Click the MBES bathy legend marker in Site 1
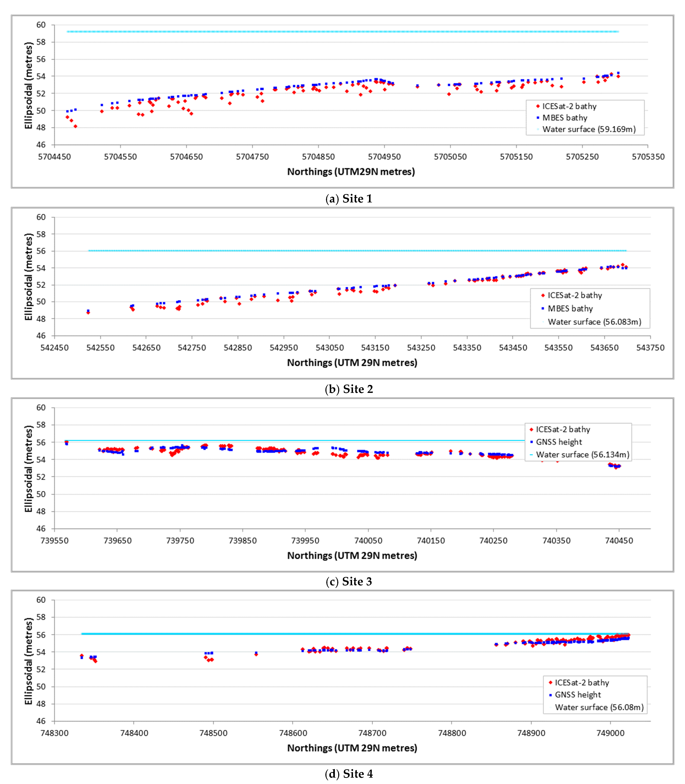Image resolution: width=685 pixels, height=784 pixels. (537, 118)
